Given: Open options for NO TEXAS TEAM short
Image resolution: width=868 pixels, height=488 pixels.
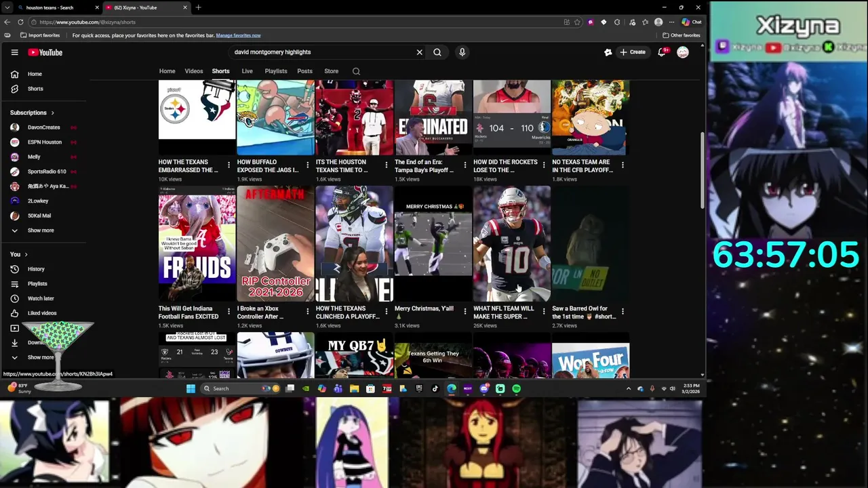Looking at the screenshot, I should point(623,165).
